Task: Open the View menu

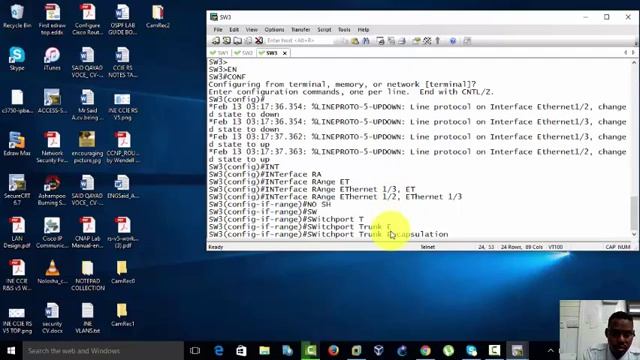Action: tap(251, 30)
